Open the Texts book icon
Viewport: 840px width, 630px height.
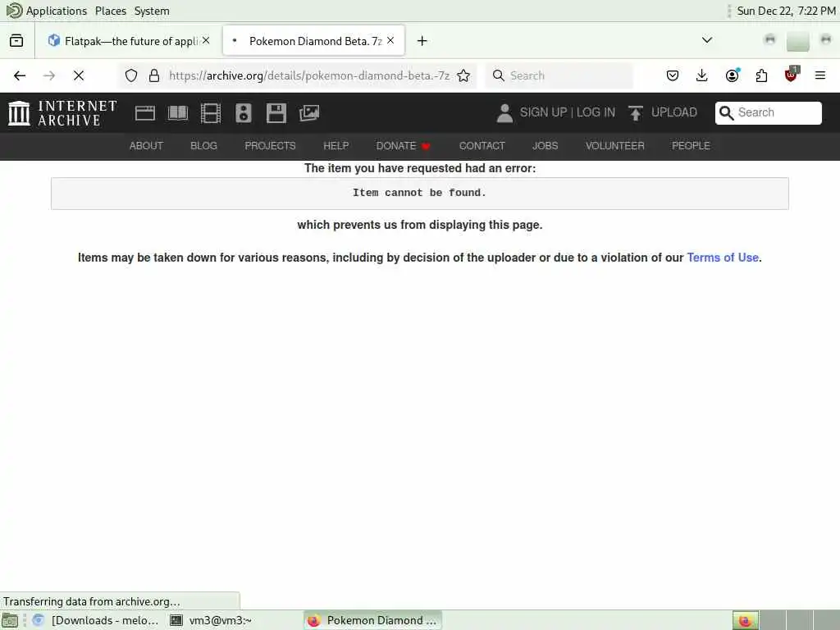click(178, 113)
